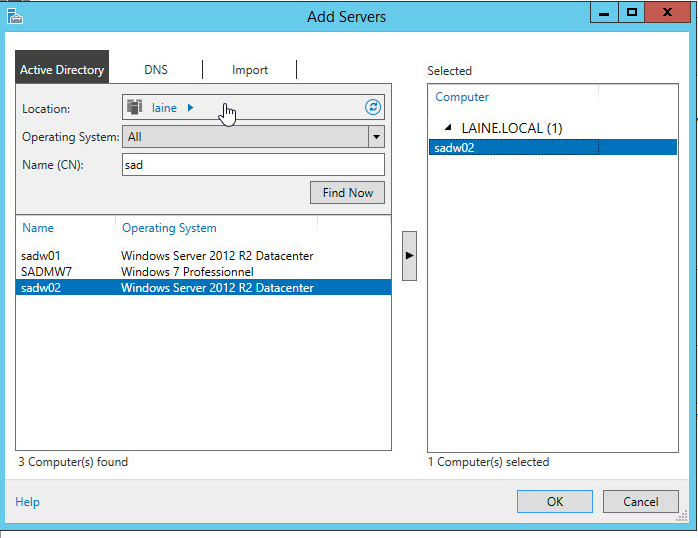Viewport: 698px width, 538px height.
Task: Click the Computer column header in Selected pane
Action: click(462, 97)
